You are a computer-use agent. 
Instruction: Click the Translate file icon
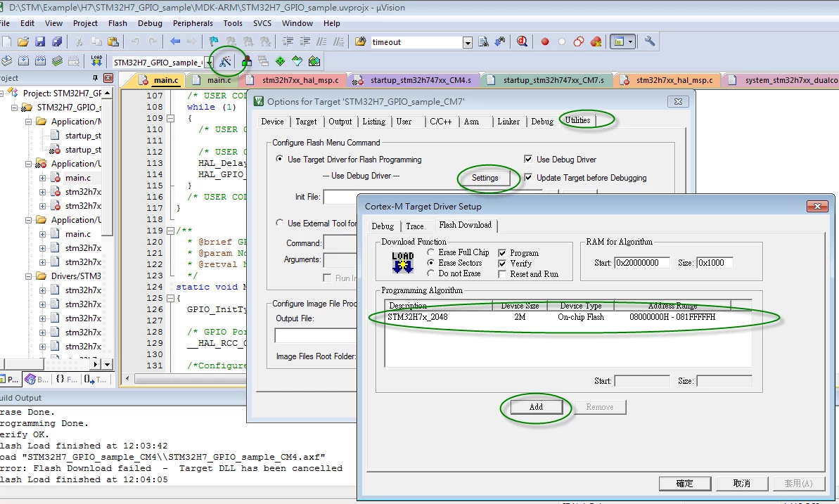point(6,62)
